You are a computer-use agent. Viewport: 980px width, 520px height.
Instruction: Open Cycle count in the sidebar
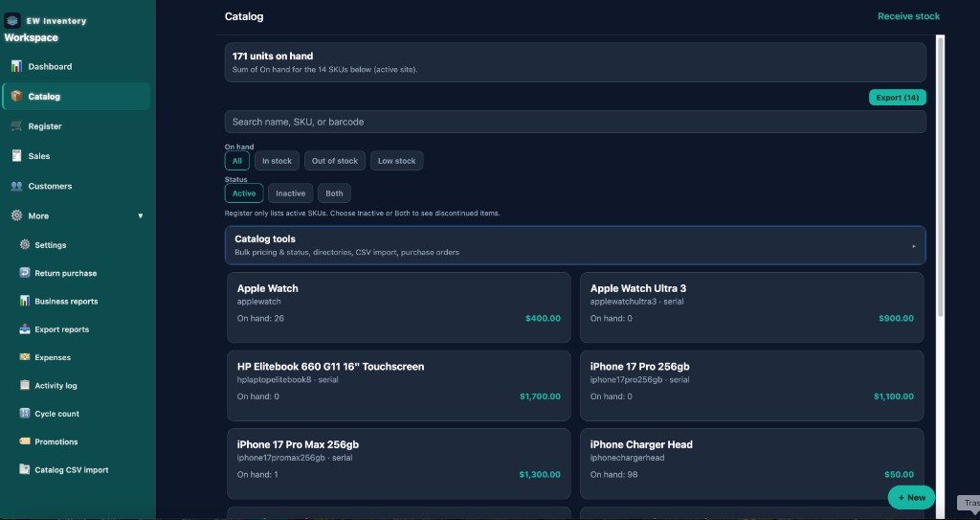click(56, 414)
